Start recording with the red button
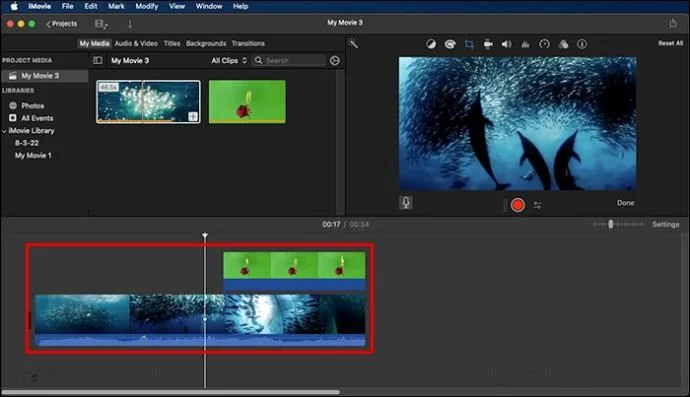 click(518, 205)
